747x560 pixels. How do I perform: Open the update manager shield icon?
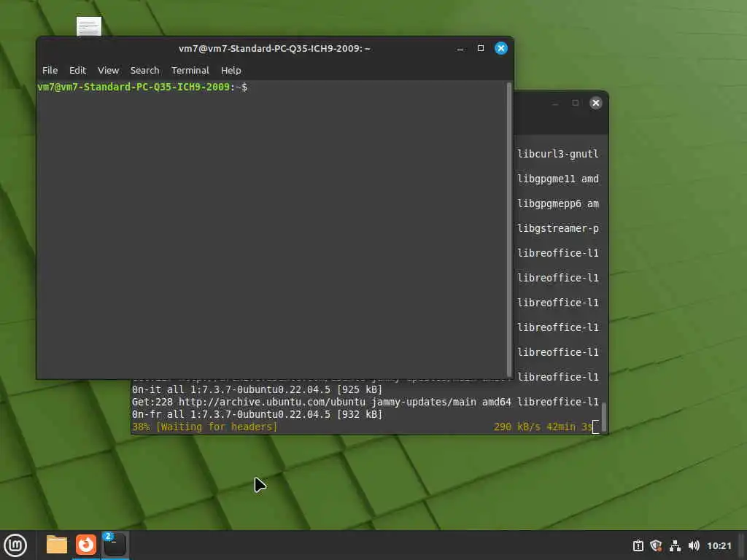click(x=656, y=545)
